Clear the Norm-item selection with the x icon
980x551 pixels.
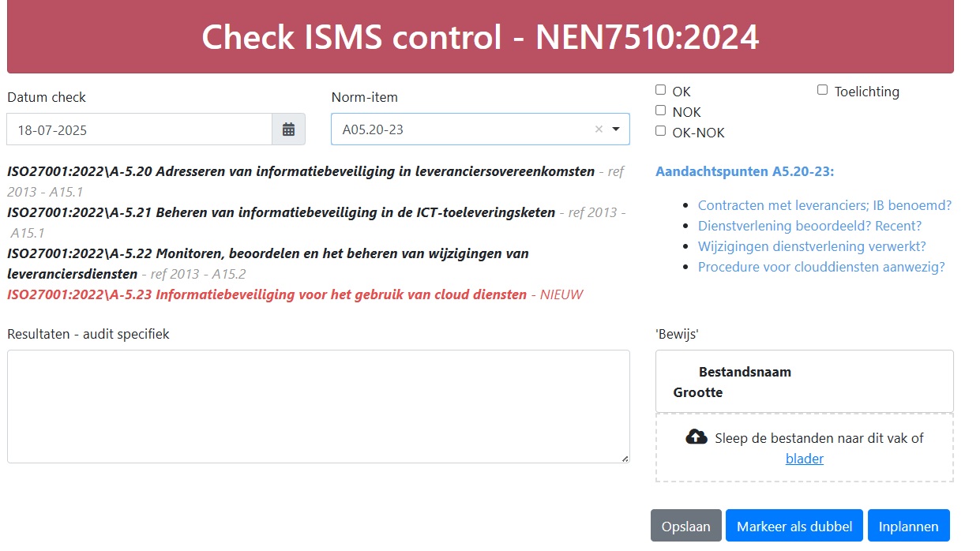tap(599, 129)
